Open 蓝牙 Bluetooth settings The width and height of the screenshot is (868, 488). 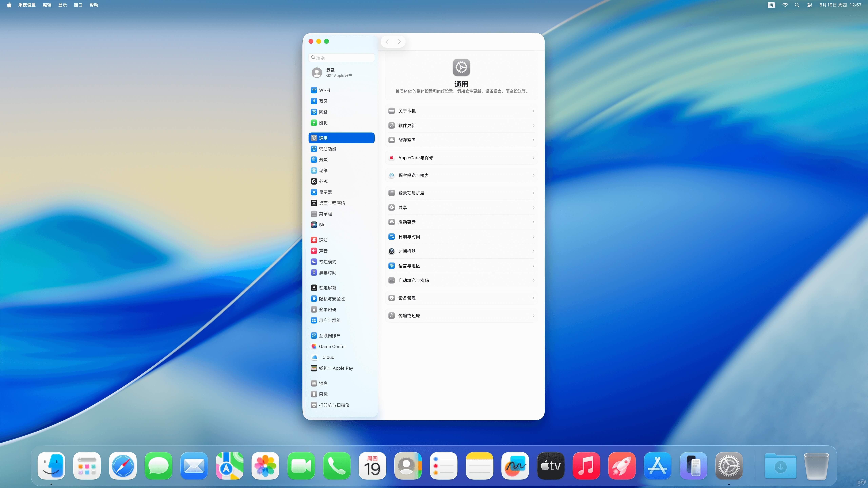tap(341, 101)
